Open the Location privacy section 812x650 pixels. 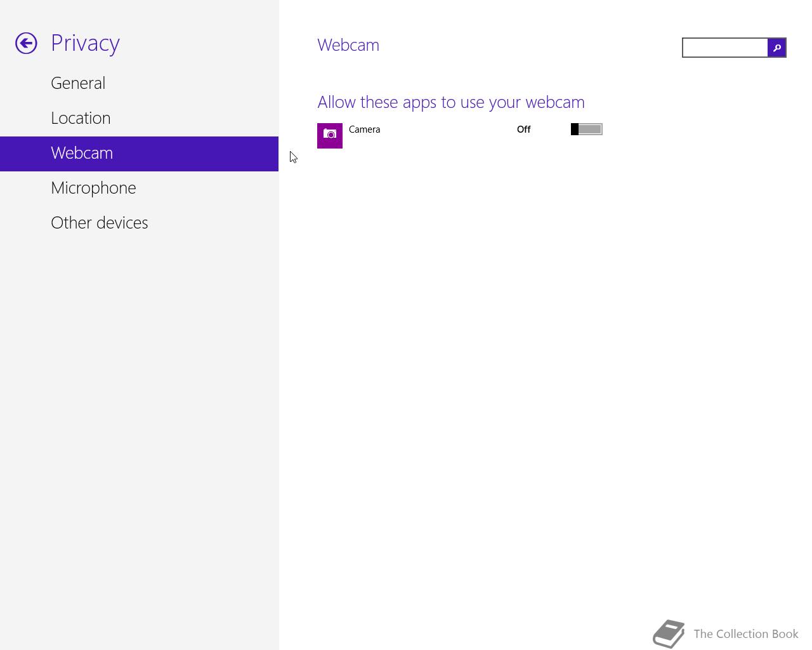point(140,118)
